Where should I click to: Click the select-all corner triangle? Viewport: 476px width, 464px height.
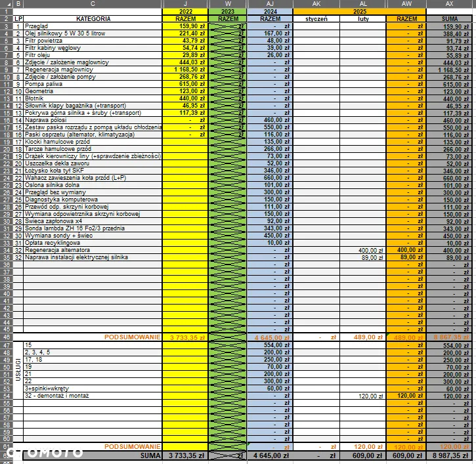point(7,4)
